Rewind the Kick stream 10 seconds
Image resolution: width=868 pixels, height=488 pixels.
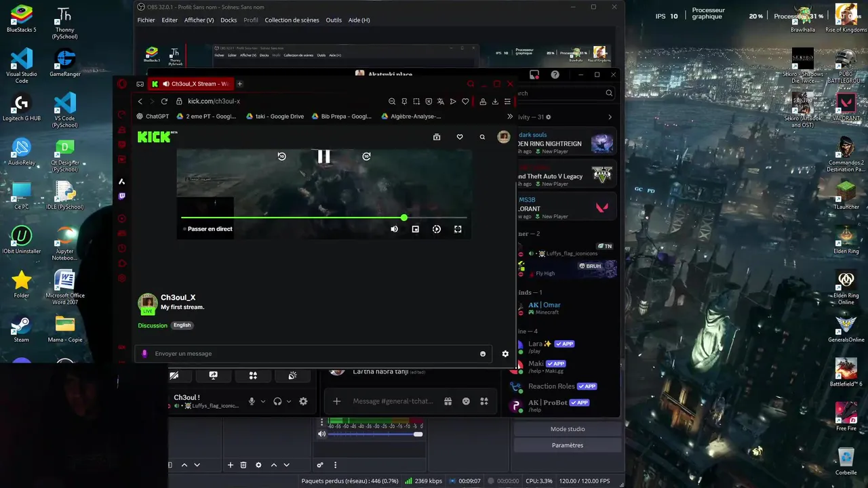pyautogui.click(x=281, y=157)
